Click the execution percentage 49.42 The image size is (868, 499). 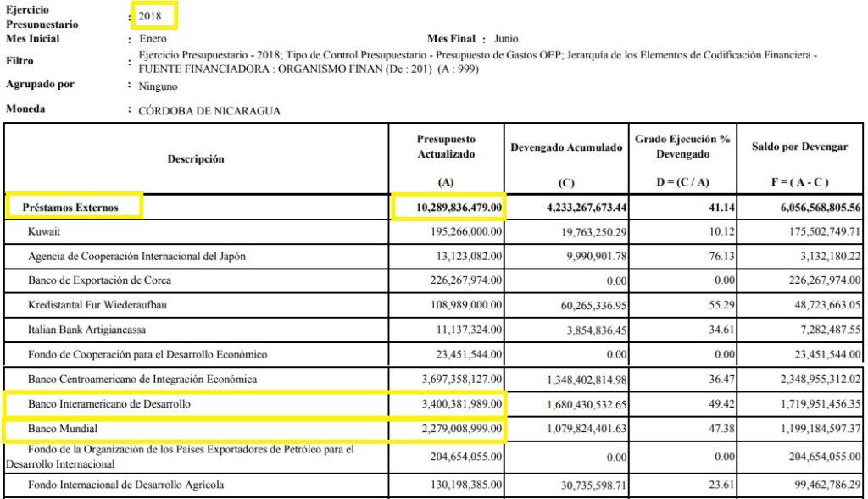pos(722,404)
